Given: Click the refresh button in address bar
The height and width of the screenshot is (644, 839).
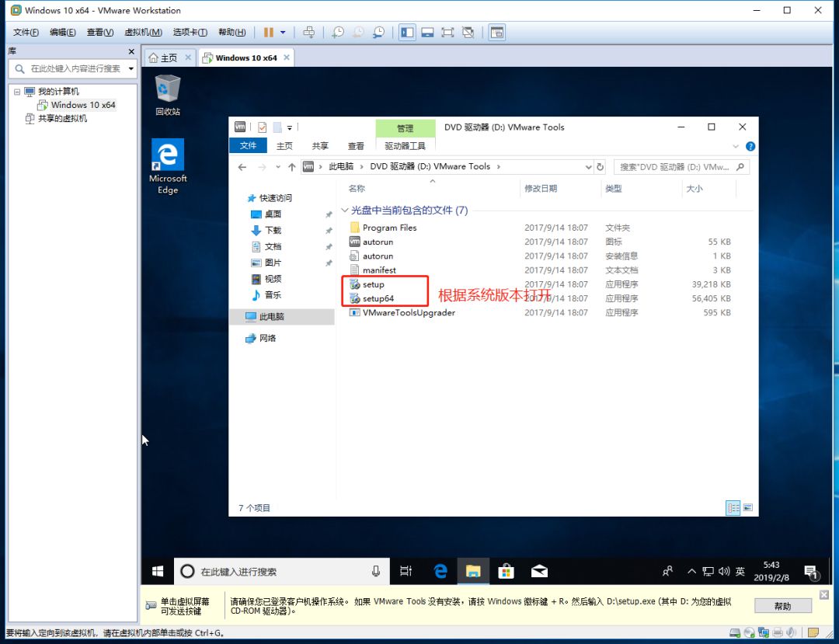Looking at the screenshot, I should (601, 167).
